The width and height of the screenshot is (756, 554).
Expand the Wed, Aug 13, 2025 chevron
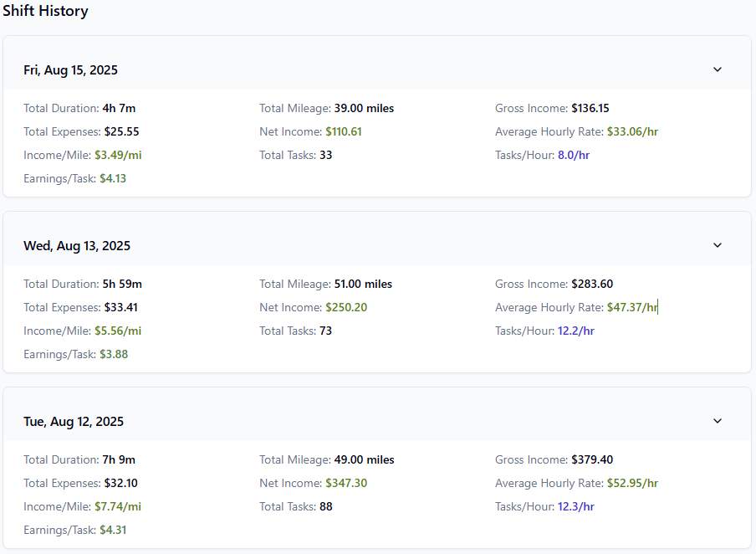click(x=717, y=245)
